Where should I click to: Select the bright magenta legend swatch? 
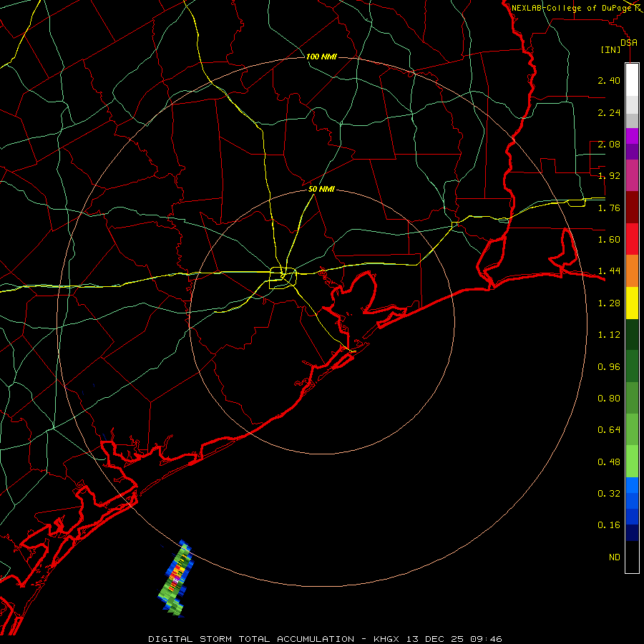click(632, 136)
